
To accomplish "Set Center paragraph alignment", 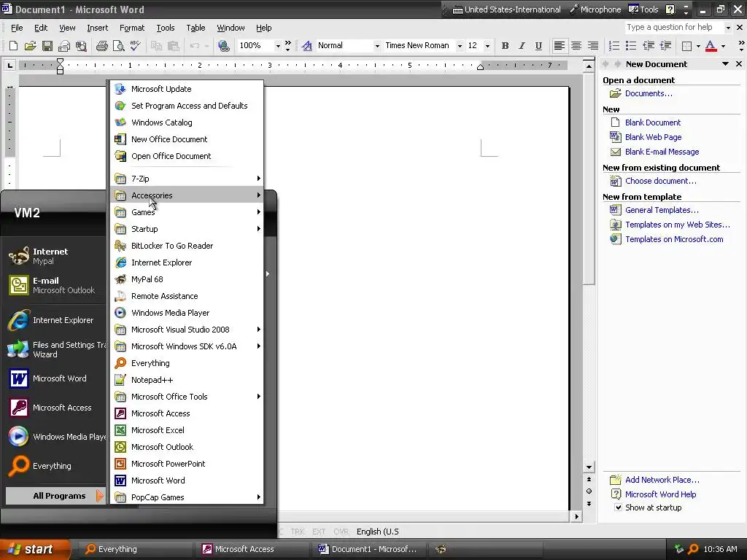I will click(x=576, y=46).
